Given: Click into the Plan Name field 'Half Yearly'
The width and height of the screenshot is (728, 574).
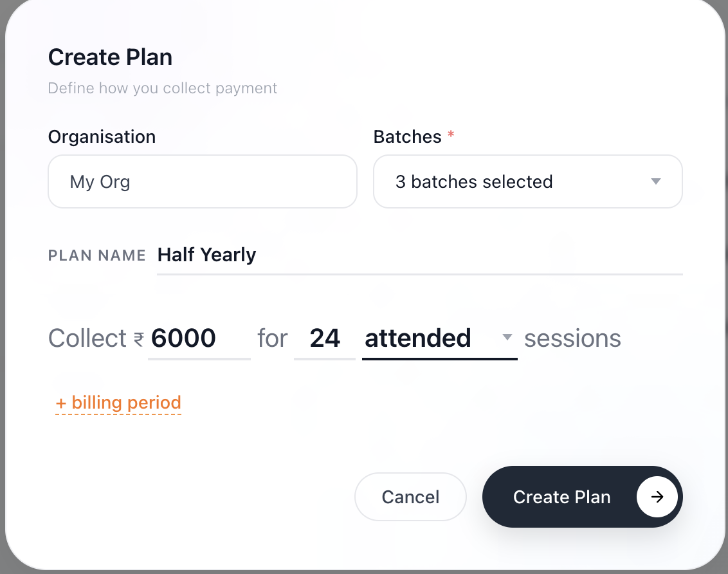Looking at the screenshot, I should [x=420, y=255].
